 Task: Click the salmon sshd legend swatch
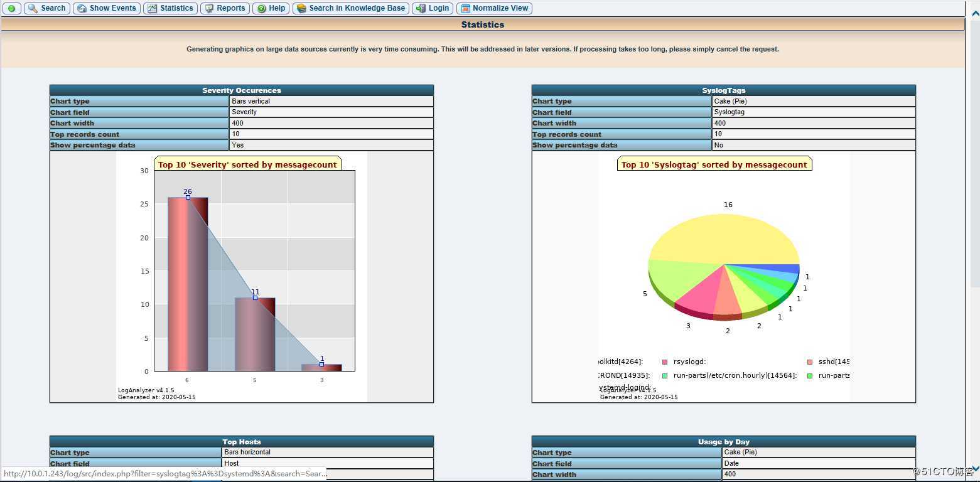coord(810,361)
